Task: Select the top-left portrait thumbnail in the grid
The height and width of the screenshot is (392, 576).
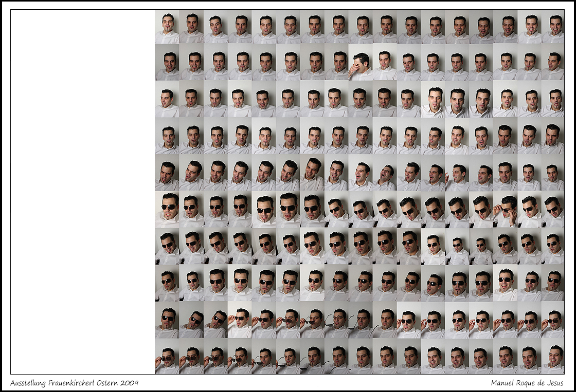Action: 167,28
